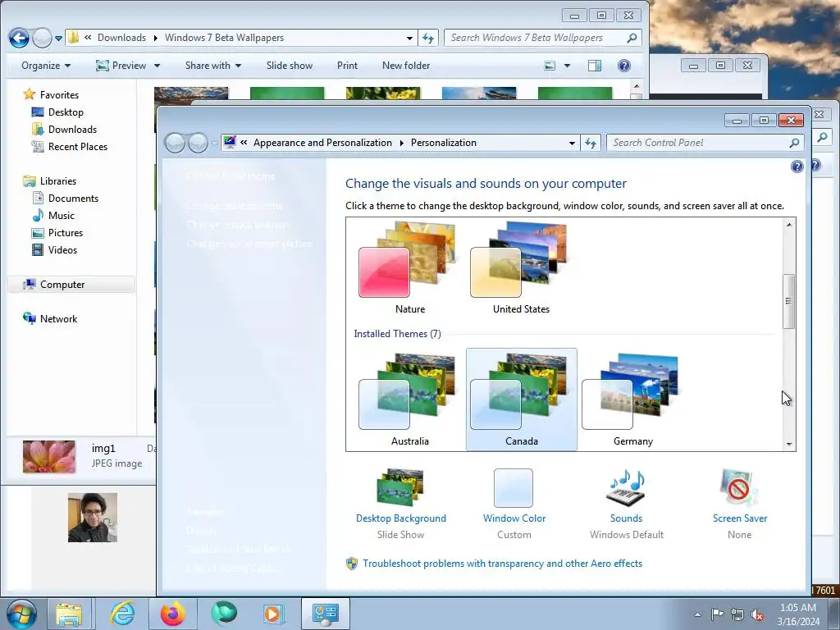840x630 pixels.
Task: Open Windows Explorer from the taskbar
Action: click(70, 614)
